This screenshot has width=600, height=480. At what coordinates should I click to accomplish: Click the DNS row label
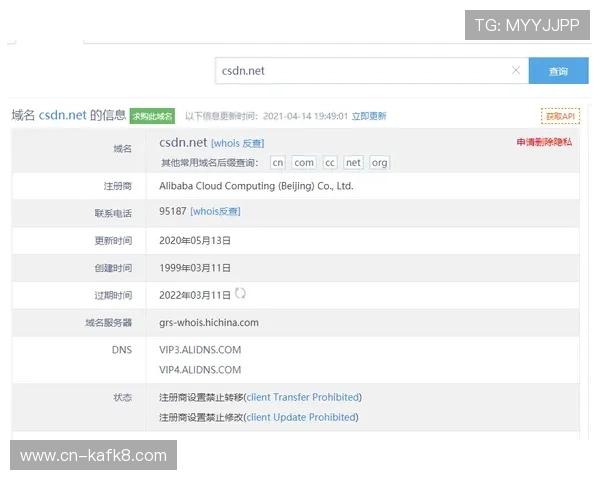(122, 350)
